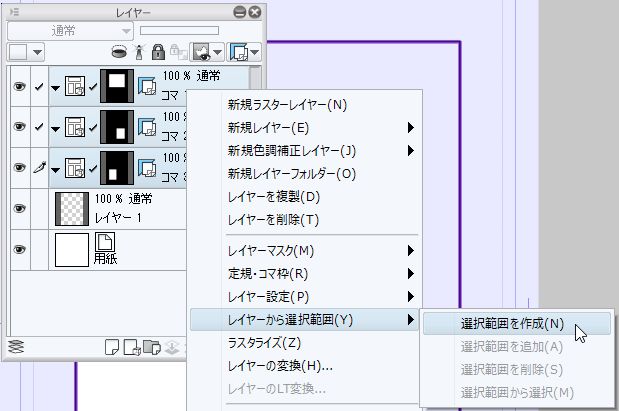
Task: Toggle clip at layer below icon
Action: 119,52
